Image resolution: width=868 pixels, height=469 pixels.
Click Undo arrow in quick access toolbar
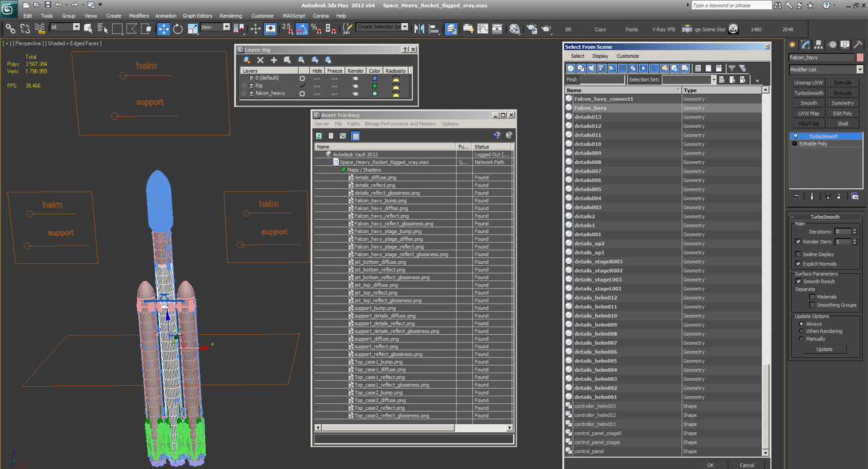pos(59,5)
